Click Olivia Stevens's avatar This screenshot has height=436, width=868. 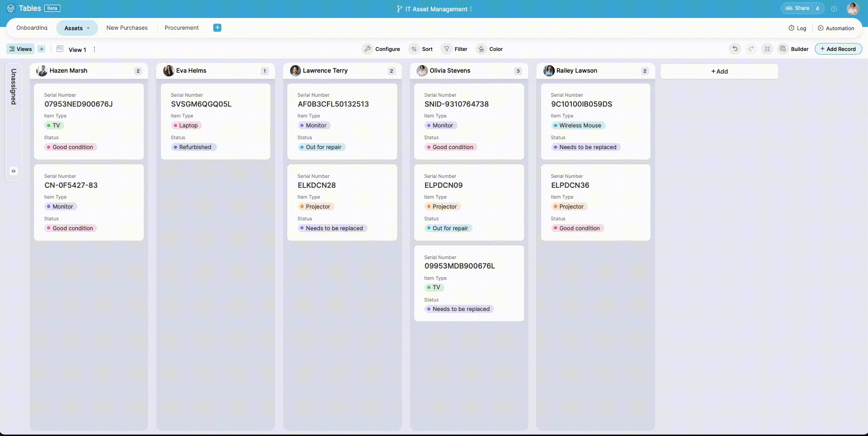click(x=422, y=71)
